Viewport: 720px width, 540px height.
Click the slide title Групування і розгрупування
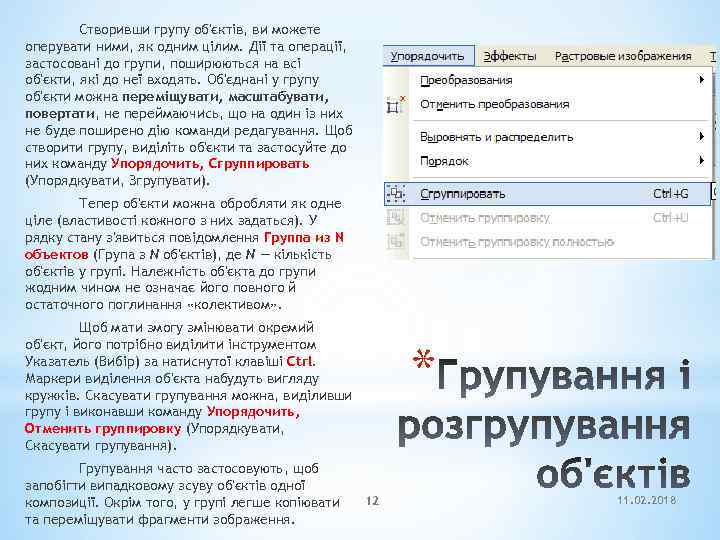point(545,425)
